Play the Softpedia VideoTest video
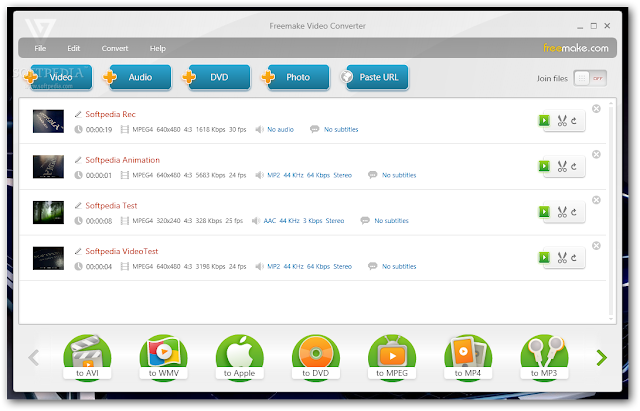Image resolution: width=640 pixels, height=411 pixels. click(544, 257)
